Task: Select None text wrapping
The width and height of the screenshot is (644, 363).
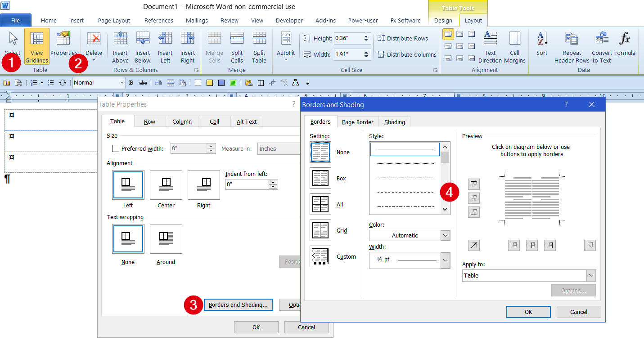Action: click(x=128, y=239)
